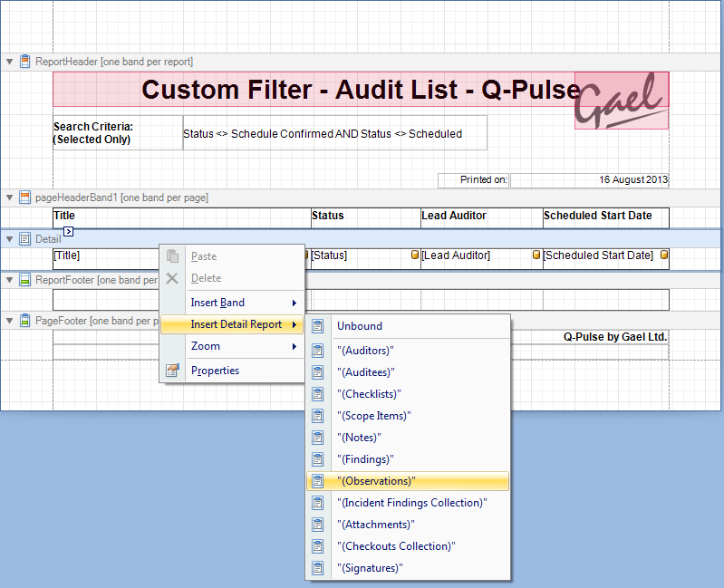Insert the "(Auditors)" detail report
The image size is (724, 588).
[408, 351]
